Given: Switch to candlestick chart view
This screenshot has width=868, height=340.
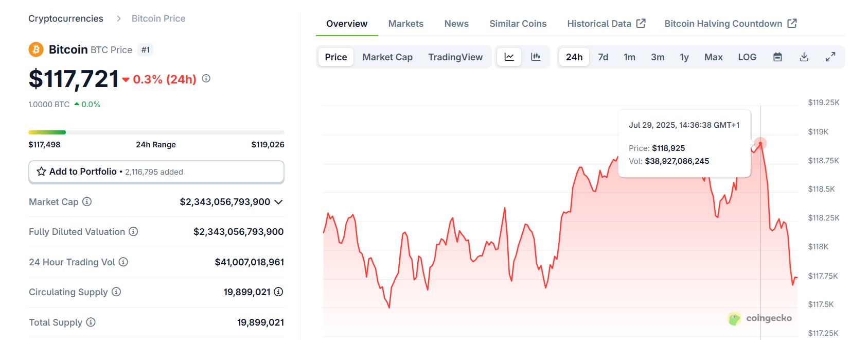Looking at the screenshot, I should point(536,57).
